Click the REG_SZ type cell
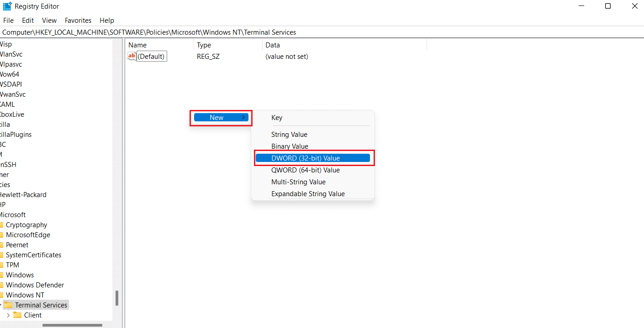This screenshot has width=644, height=328. [208, 57]
